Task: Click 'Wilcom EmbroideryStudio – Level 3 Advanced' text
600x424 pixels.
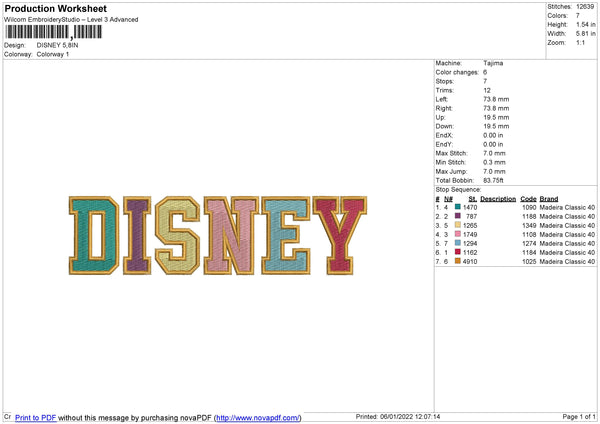Action: point(71,20)
